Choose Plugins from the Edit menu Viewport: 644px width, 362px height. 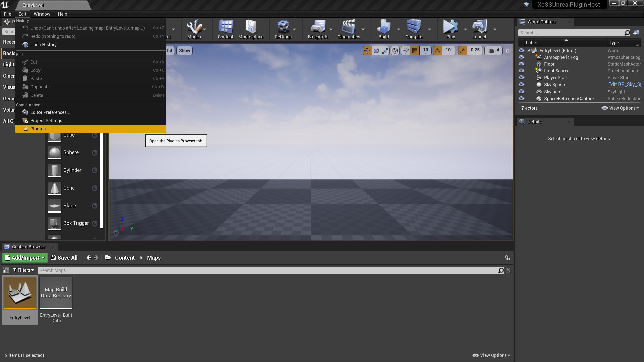(x=90, y=129)
